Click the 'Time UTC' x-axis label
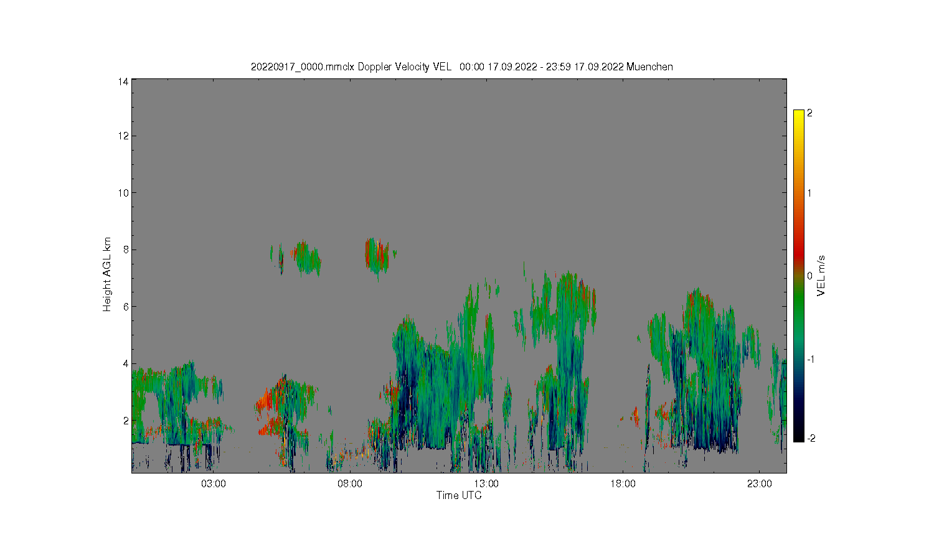The height and width of the screenshot is (560, 934). (x=459, y=495)
